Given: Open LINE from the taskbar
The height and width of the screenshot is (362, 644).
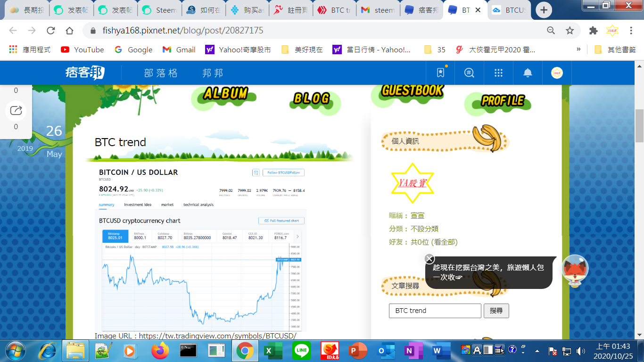Looking at the screenshot, I should click(x=301, y=351).
